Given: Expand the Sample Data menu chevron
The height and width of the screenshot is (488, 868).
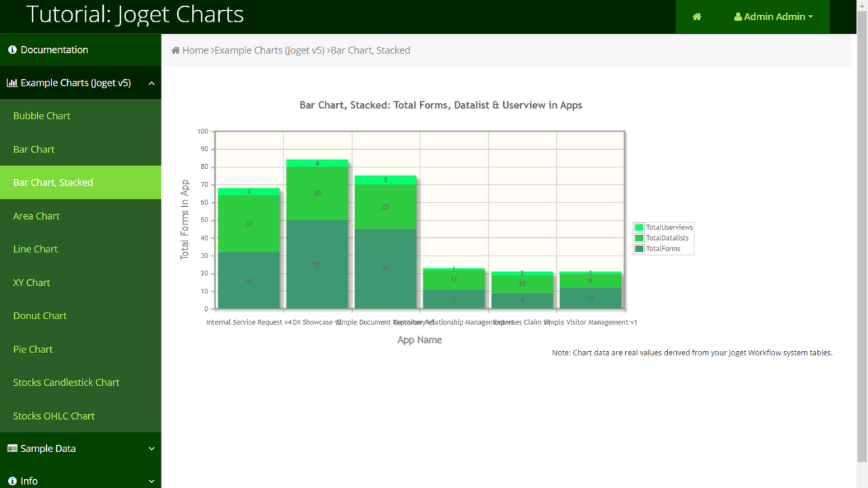Looking at the screenshot, I should coord(151,449).
